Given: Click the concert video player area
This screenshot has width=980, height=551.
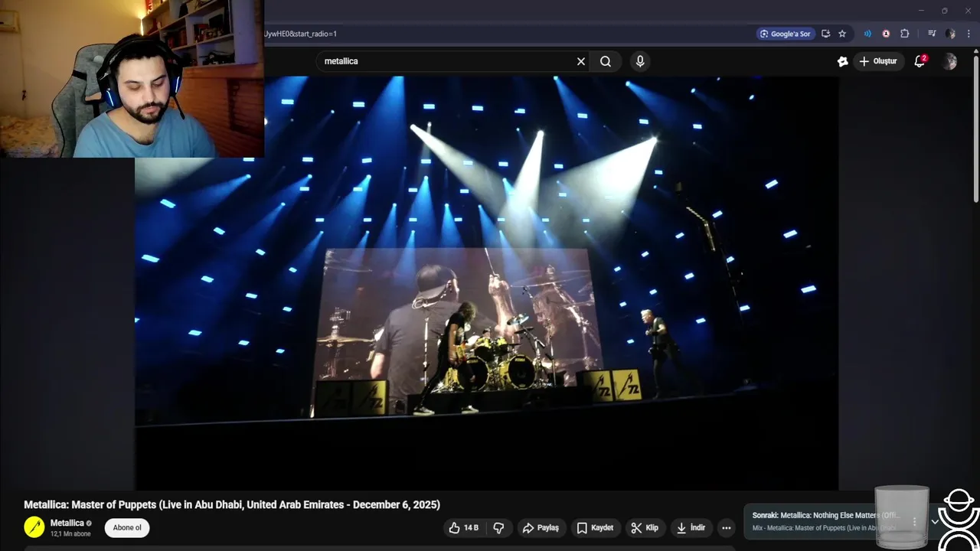Looking at the screenshot, I should point(486,283).
